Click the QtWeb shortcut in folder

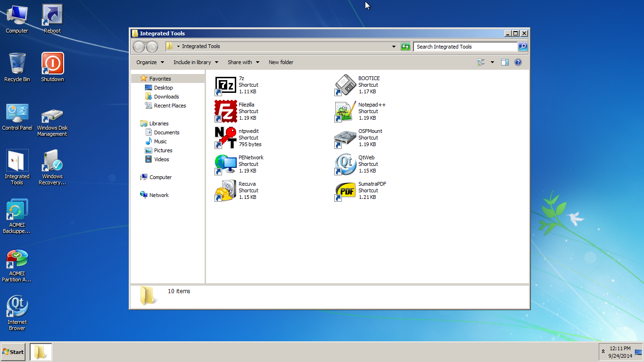point(345,164)
